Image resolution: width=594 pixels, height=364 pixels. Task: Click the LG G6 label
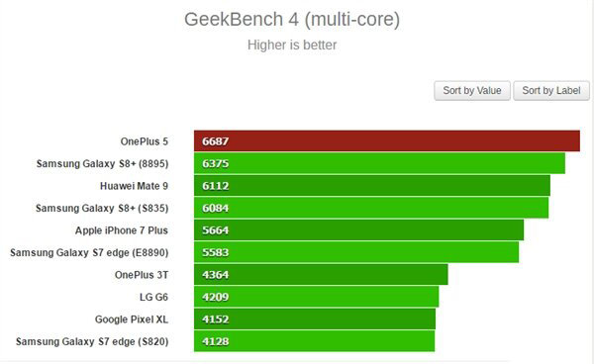pyautogui.click(x=153, y=297)
